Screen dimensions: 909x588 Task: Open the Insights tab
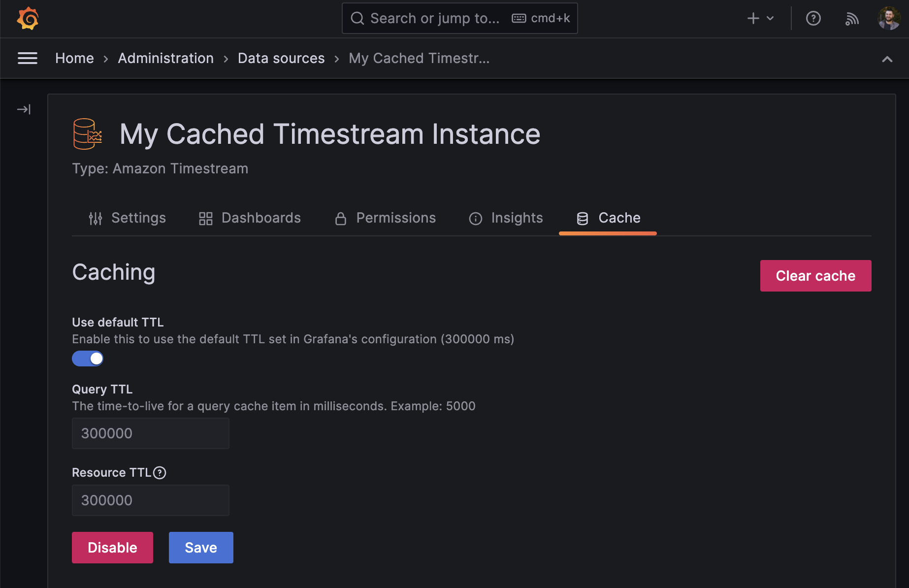pyautogui.click(x=506, y=218)
